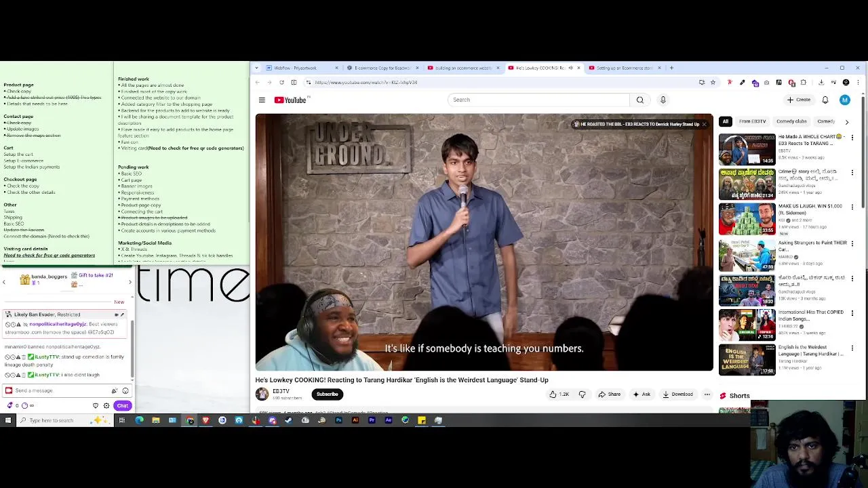Open options for 'MAKE US LAUGH, WIN $1,000' video
Screen dimensions: 868x488
pyautogui.click(x=852, y=207)
